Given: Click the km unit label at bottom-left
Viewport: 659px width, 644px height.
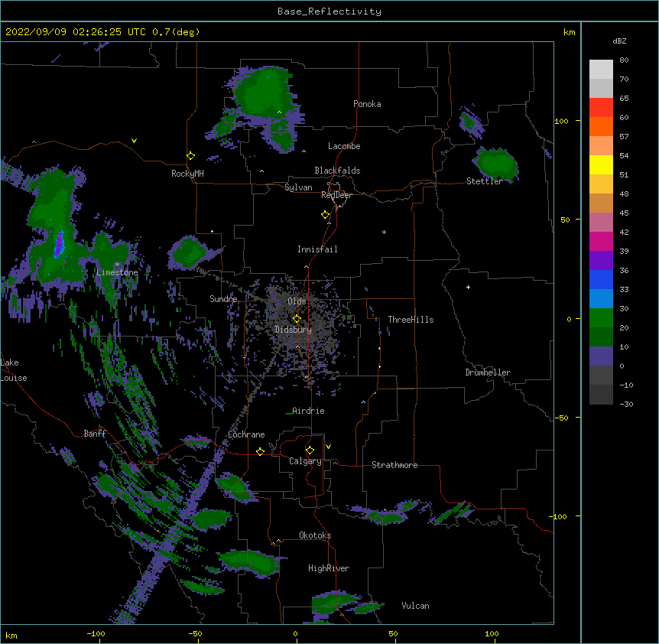Looking at the screenshot, I should [11, 635].
